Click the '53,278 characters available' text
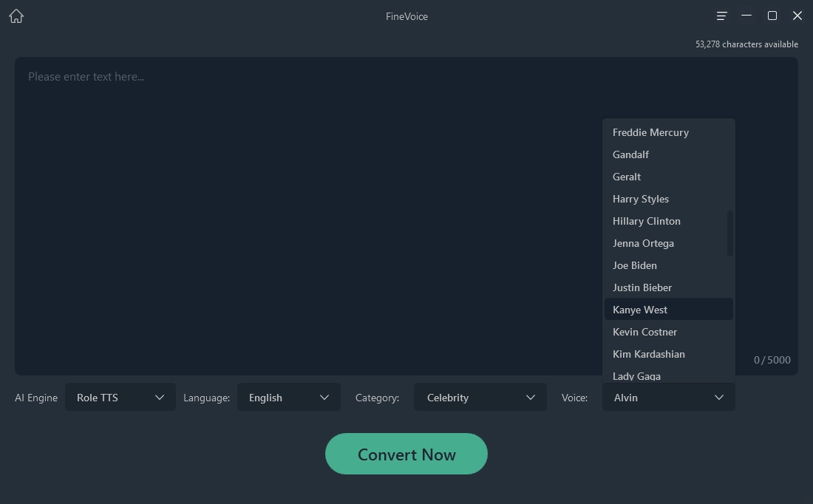This screenshot has height=504, width=813. pyautogui.click(x=746, y=44)
